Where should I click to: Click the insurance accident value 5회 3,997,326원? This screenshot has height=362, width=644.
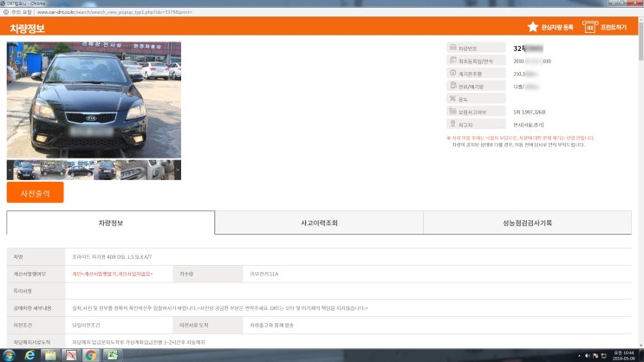pyautogui.click(x=530, y=112)
